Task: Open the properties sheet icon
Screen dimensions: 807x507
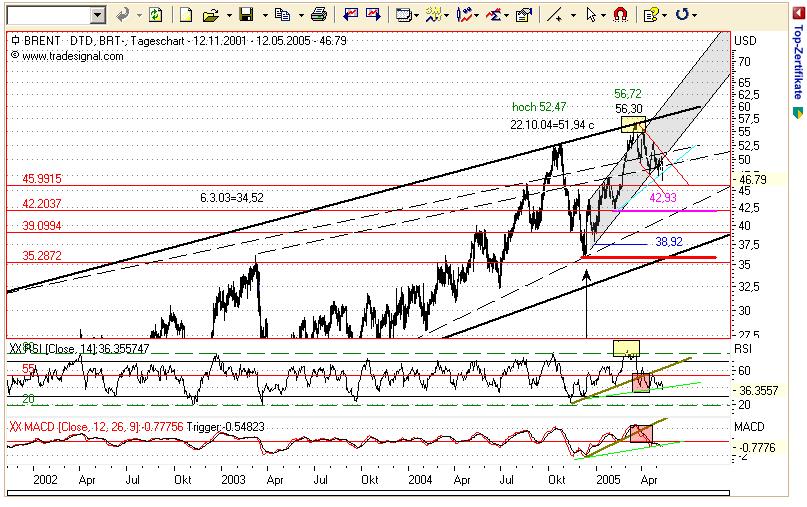Action: pos(523,15)
